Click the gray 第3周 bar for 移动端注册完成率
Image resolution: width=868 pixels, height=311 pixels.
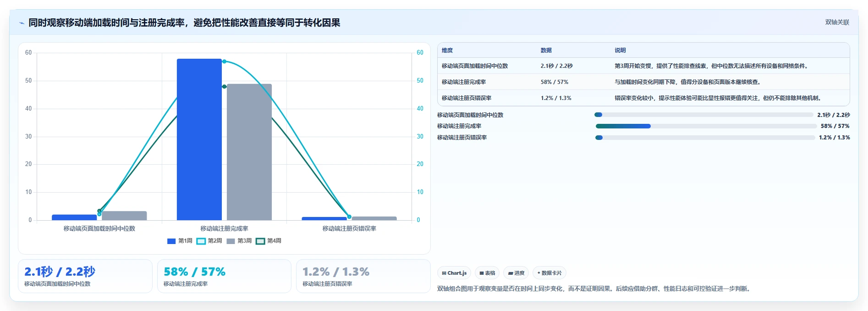[x=249, y=152]
